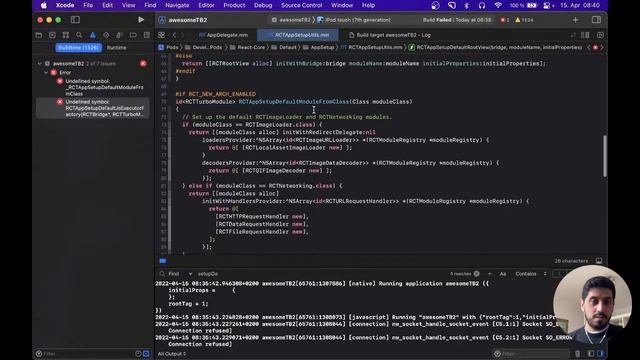Click the console Filter field
Image resolution: width=640 pixels, height=360 pixels.
point(531,354)
